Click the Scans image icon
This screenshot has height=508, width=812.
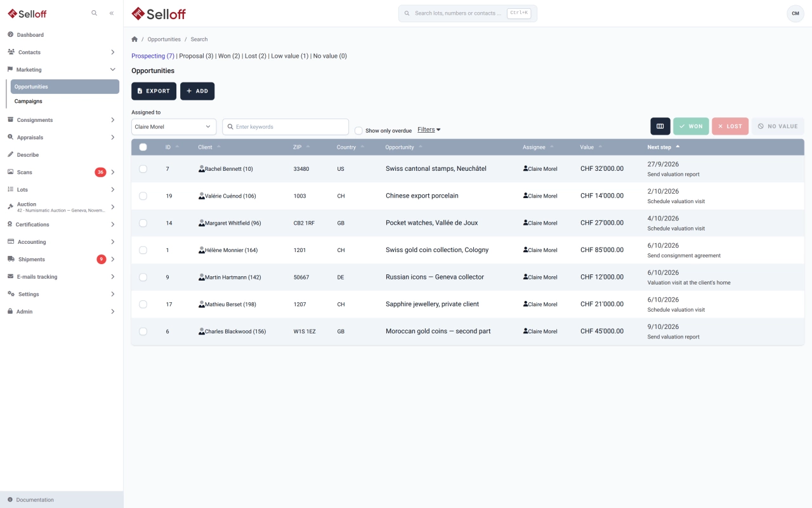tap(11, 172)
